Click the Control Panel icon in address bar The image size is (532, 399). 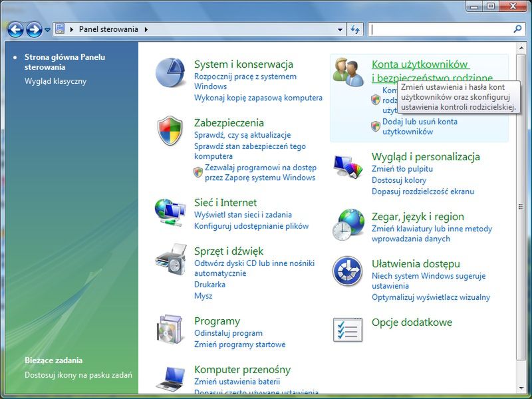click(60, 29)
